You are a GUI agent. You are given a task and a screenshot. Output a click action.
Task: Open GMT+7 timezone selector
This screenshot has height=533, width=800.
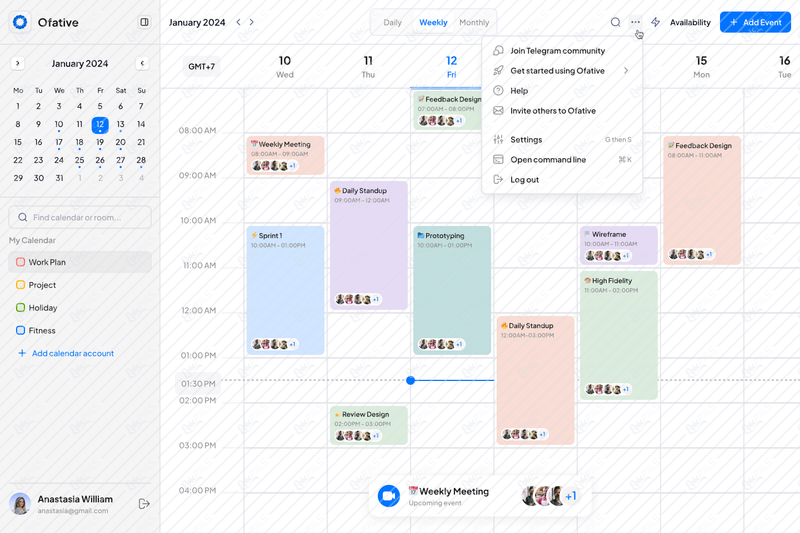point(202,66)
